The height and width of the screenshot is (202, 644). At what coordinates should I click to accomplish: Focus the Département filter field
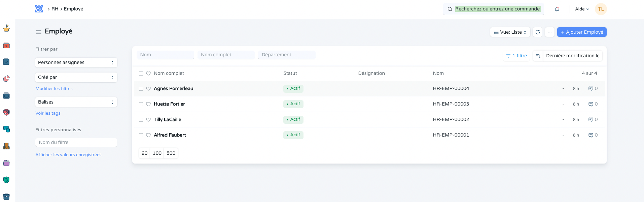click(x=286, y=55)
